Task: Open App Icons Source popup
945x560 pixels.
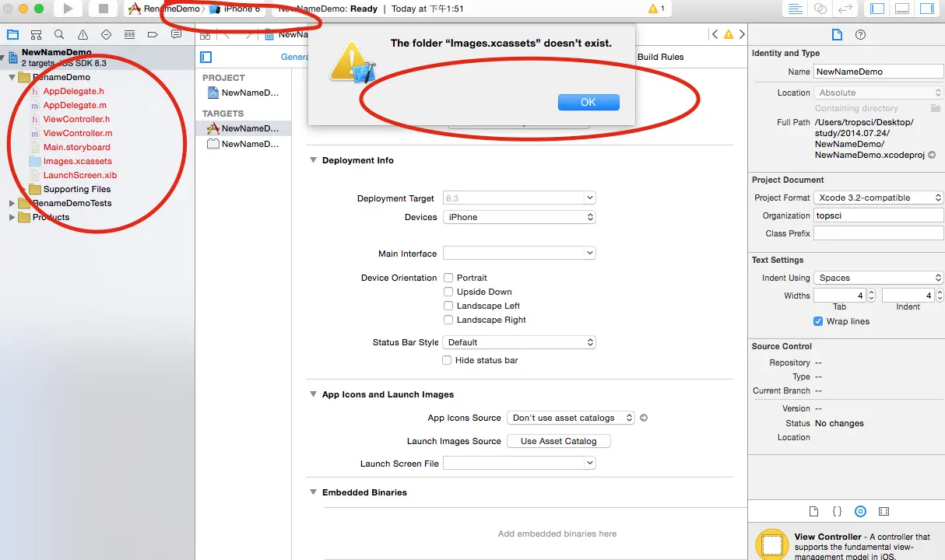Action: pos(571,418)
